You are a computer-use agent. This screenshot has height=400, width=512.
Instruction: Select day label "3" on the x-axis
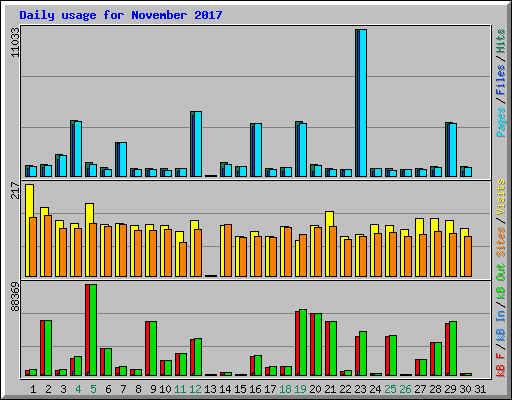pyautogui.click(x=63, y=389)
